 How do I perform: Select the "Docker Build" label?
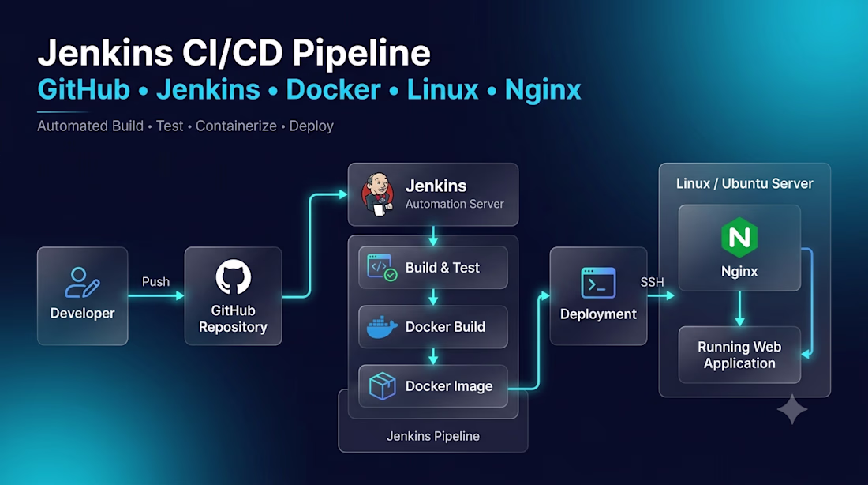pos(445,327)
